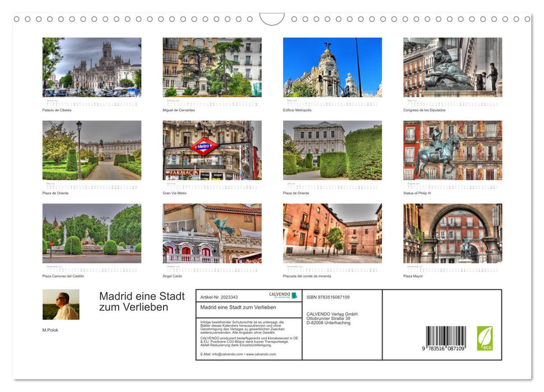544x392 pixels.
Task: Select the title Madrid eine Stadt zum Verlieben
Action: pos(141,302)
